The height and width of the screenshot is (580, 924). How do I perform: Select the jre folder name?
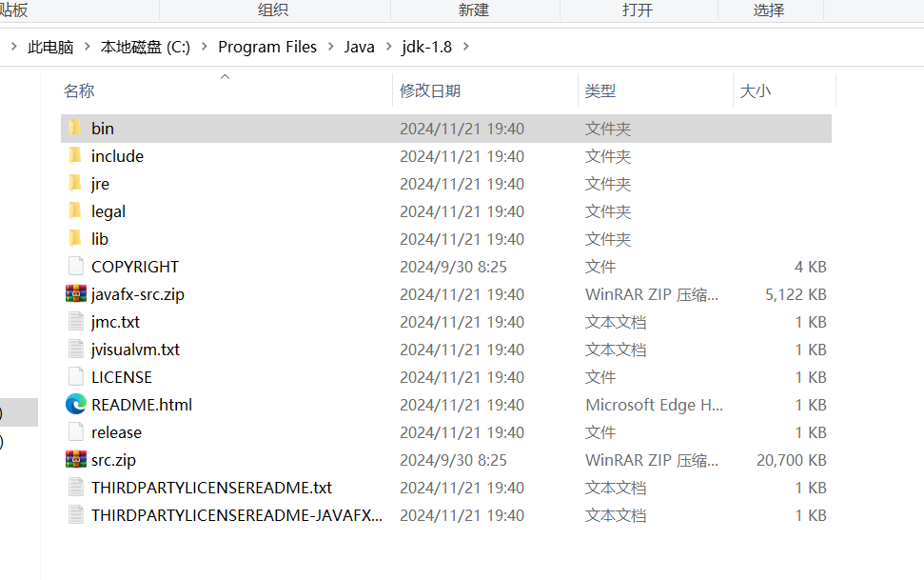coord(100,184)
